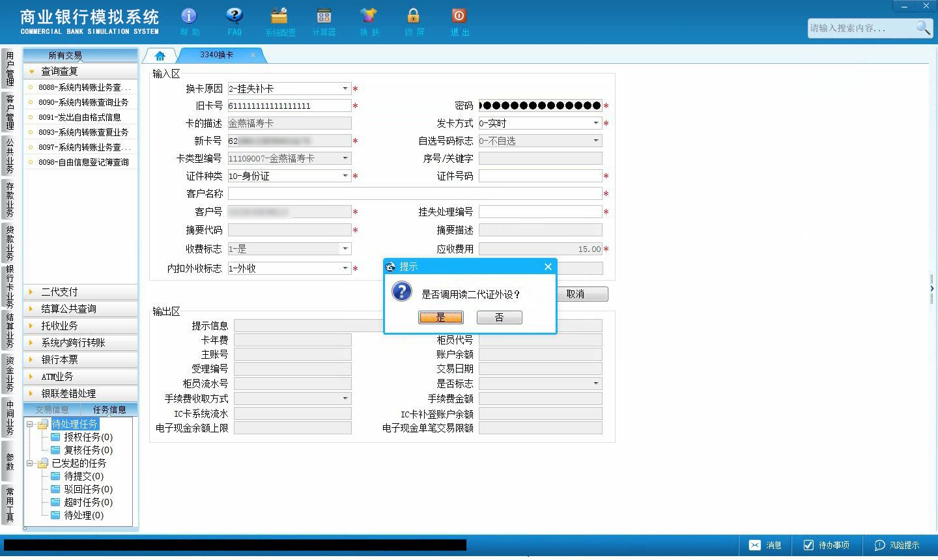Expand the 银行本票 section
The width and height of the screenshot is (938, 560).
(x=81, y=359)
